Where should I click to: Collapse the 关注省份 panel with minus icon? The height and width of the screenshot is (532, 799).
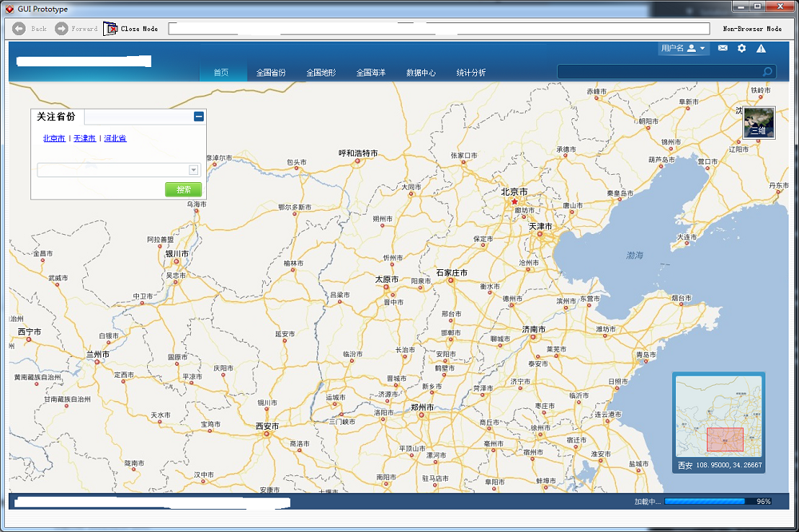[199, 117]
